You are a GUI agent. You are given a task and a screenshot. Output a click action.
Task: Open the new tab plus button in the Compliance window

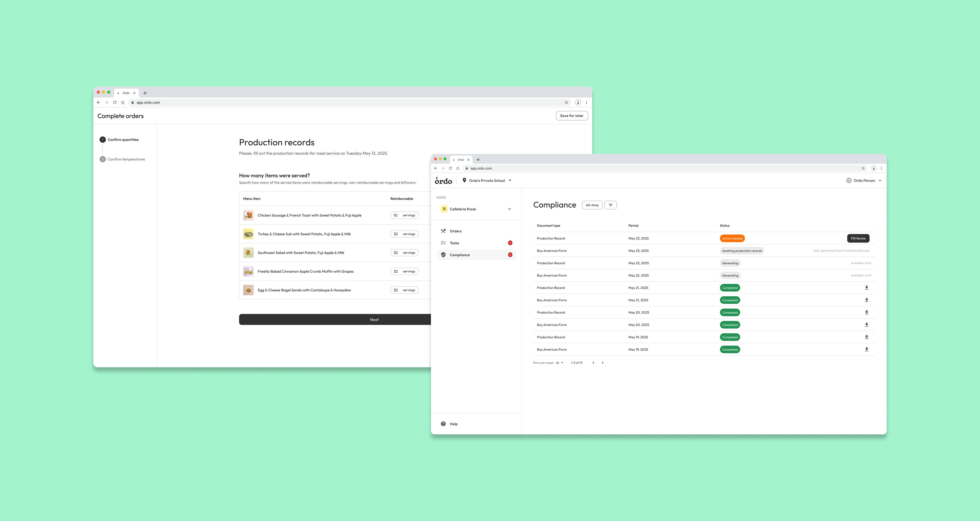tap(478, 160)
